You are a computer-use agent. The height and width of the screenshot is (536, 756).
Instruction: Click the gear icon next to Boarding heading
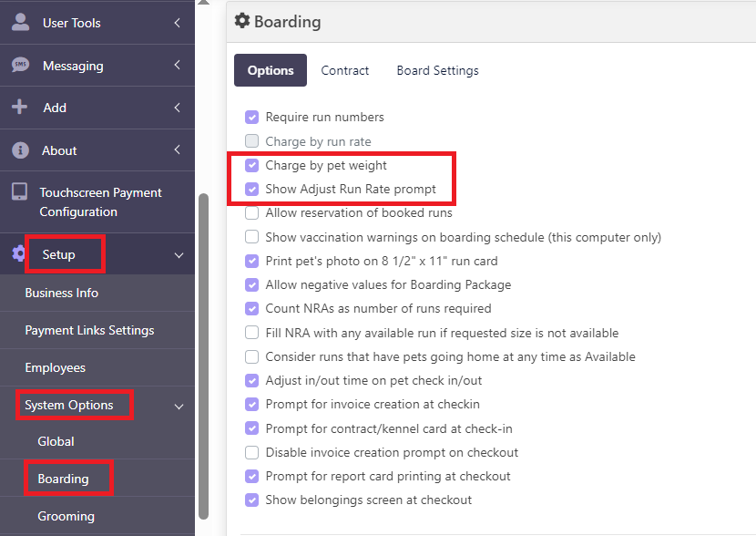[242, 21]
